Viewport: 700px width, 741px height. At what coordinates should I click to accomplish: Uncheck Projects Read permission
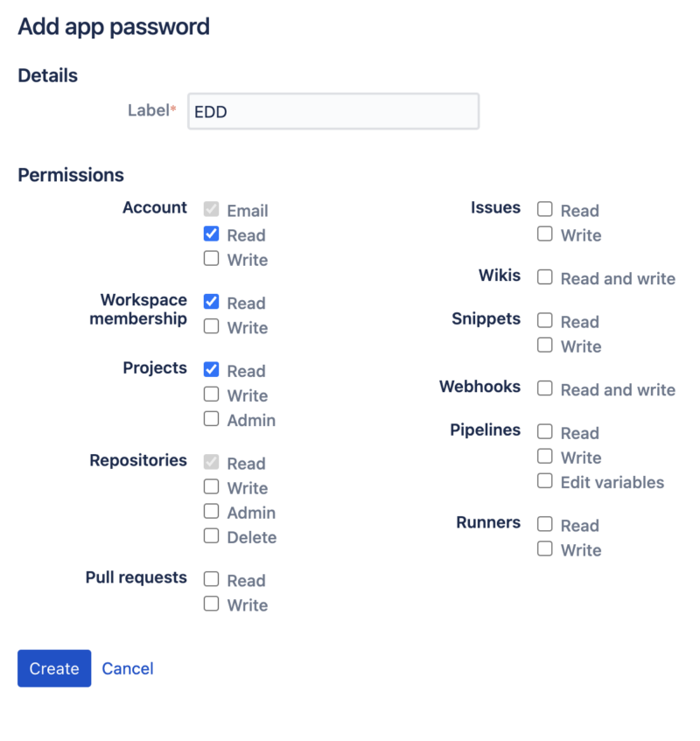211,370
